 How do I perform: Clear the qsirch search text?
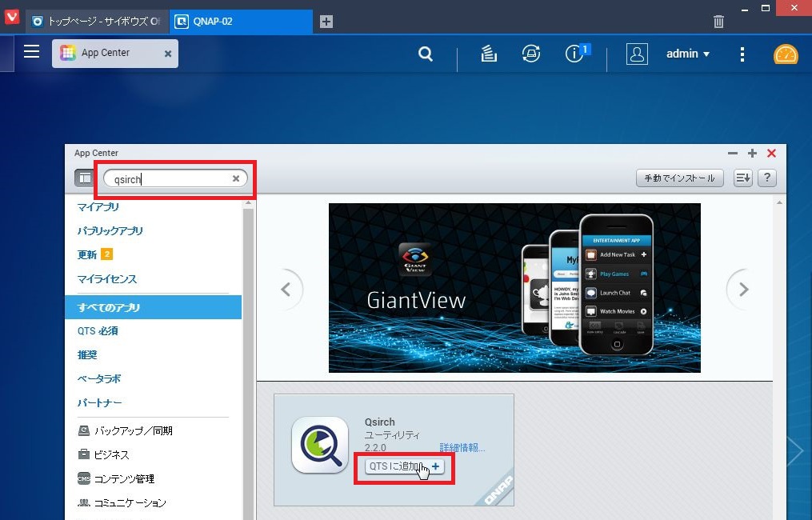click(236, 178)
